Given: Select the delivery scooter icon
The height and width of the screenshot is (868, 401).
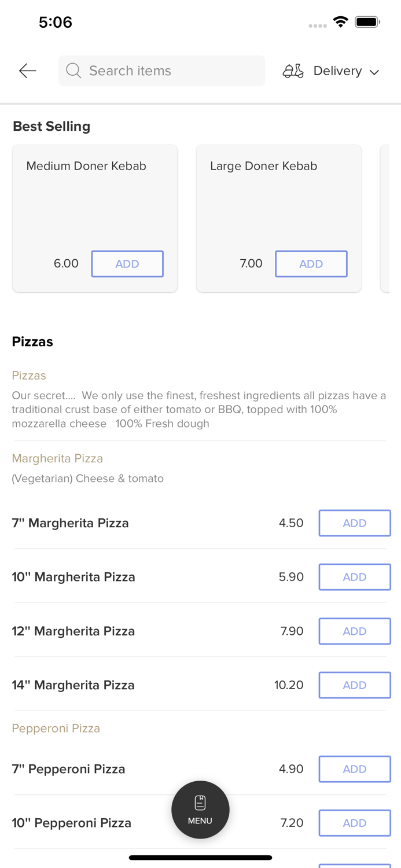Looking at the screenshot, I should (x=293, y=71).
